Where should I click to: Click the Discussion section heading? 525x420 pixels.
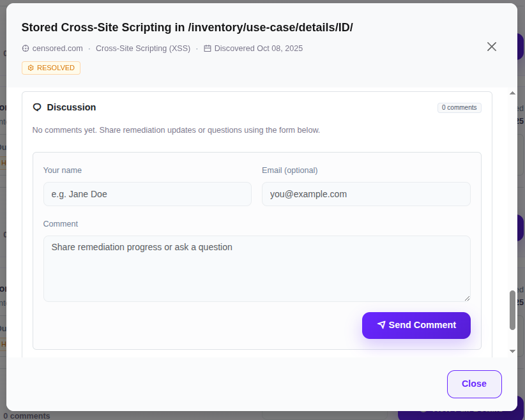tap(72, 107)
